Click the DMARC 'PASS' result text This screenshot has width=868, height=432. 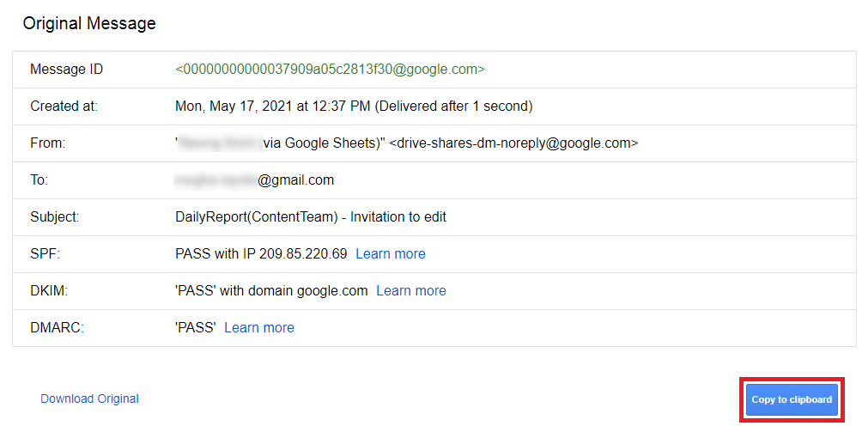(x=196, y=328)
